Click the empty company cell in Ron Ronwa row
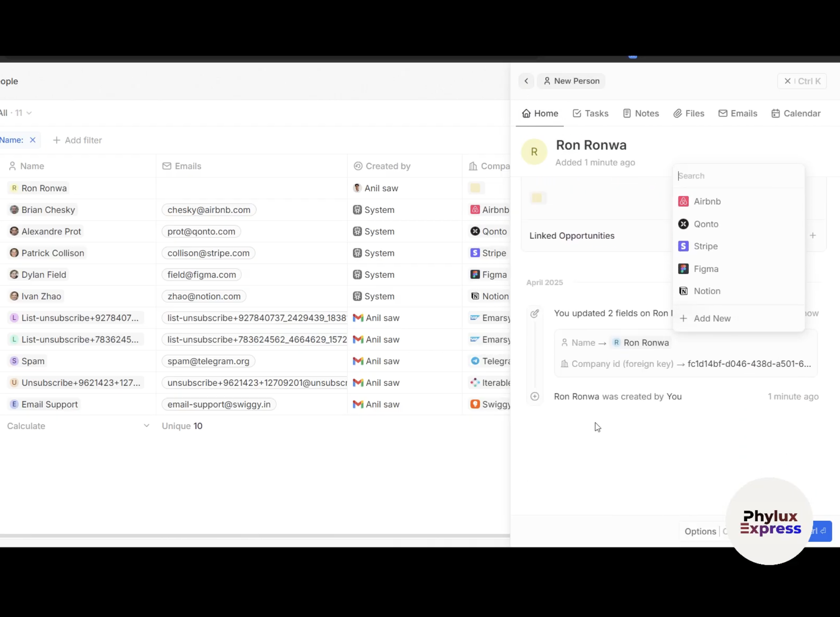Image resolution: width=840 pixels, height=617 pixels. click(x=475, y=188)
